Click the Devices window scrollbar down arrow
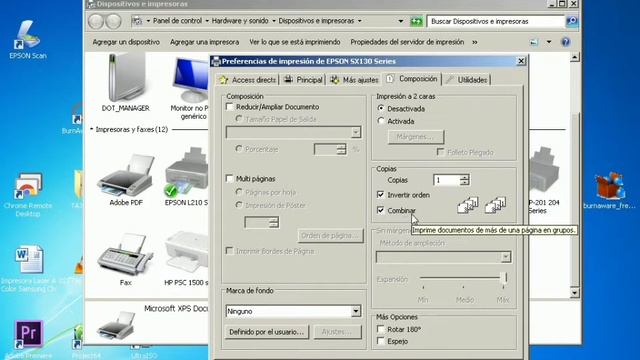 [575, 293]
